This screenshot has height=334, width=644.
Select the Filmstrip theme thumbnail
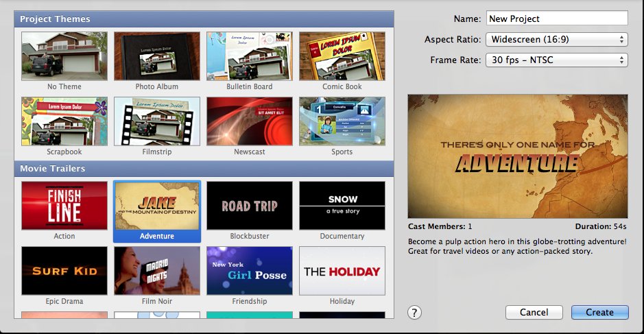click(157, 121)
